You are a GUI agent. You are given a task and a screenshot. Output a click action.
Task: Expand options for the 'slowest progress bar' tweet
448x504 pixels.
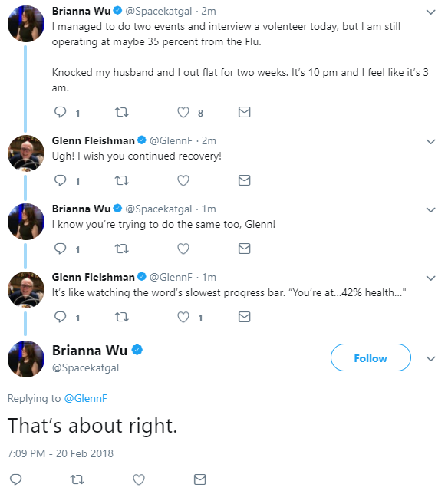click(x=430, y=278)
